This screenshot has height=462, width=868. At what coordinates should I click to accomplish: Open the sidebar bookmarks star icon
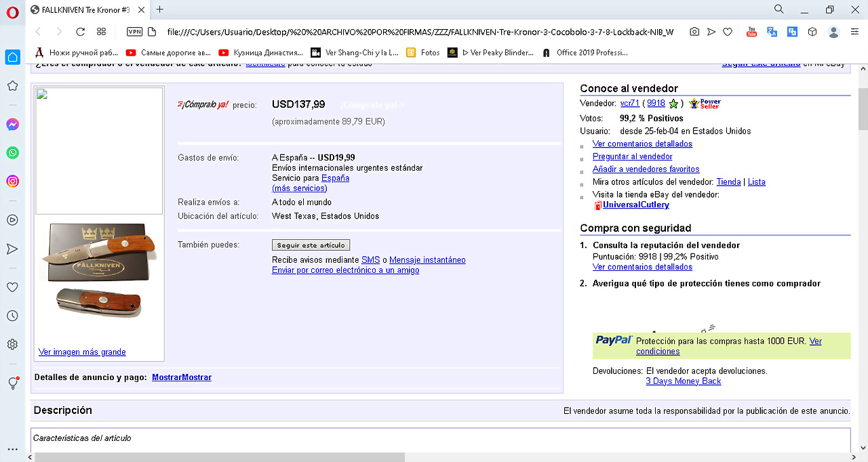point(12,86)
